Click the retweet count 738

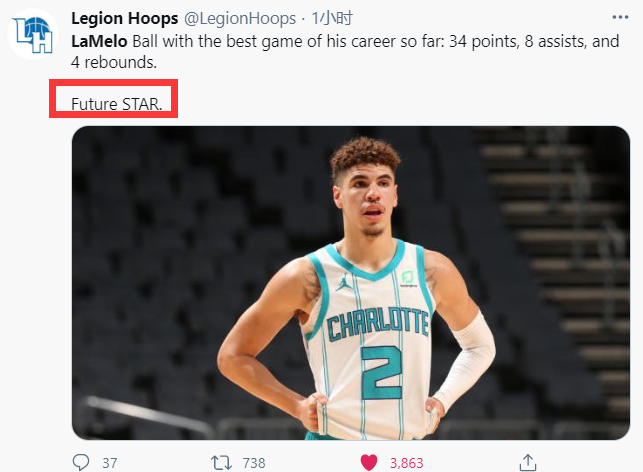[255, 463]
